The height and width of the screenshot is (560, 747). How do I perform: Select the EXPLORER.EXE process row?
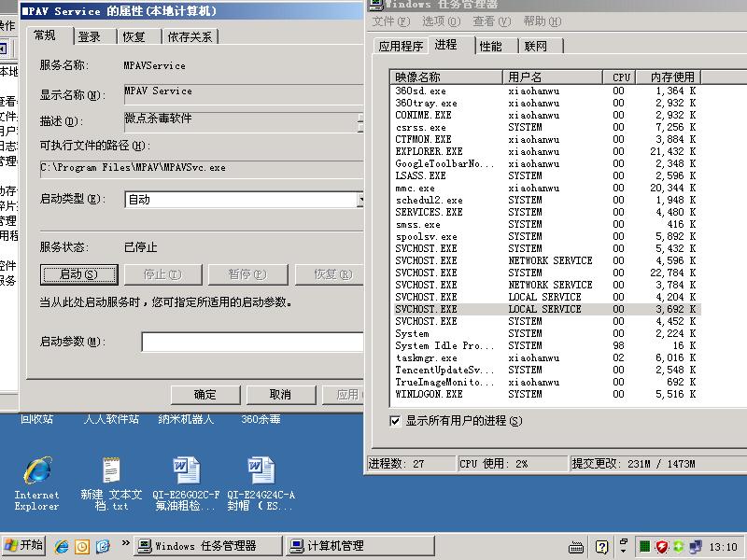pos(546,152)
